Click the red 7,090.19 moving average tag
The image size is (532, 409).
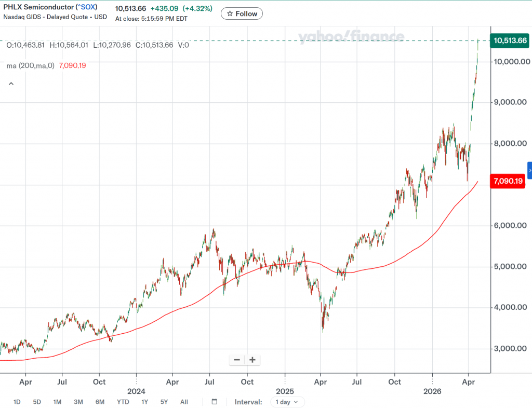click(507, 181)
